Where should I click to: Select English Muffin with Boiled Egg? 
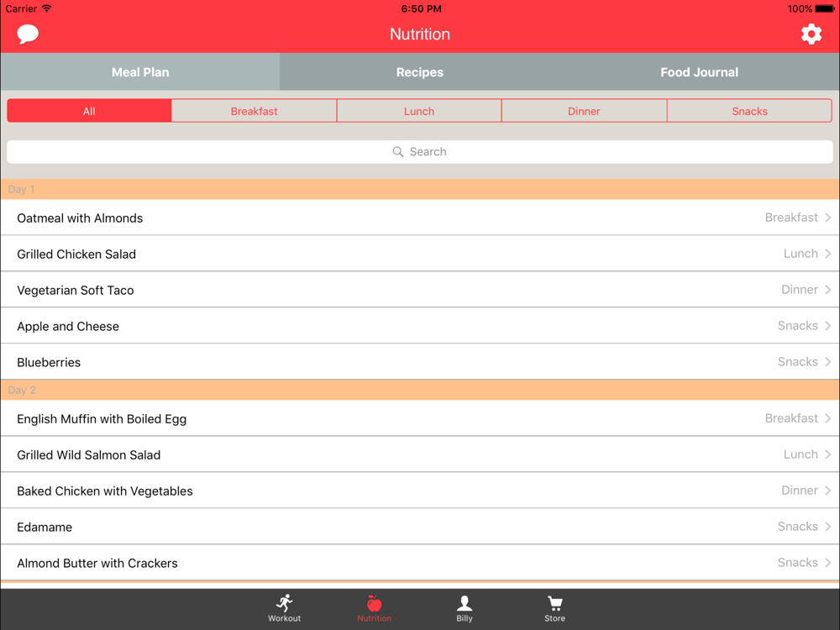tap(419, 418)
